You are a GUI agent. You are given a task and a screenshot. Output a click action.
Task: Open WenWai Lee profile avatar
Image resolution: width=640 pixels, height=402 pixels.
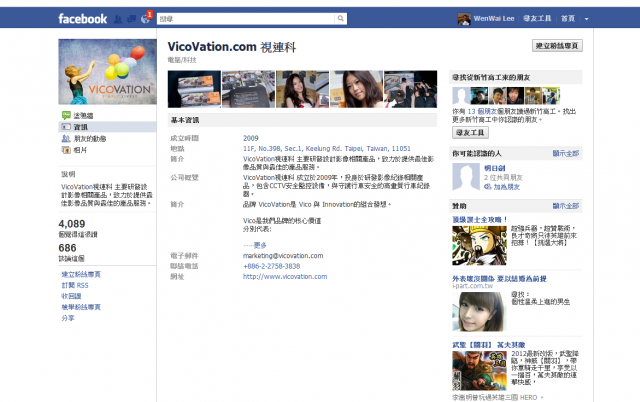click(x=464, y=19)
